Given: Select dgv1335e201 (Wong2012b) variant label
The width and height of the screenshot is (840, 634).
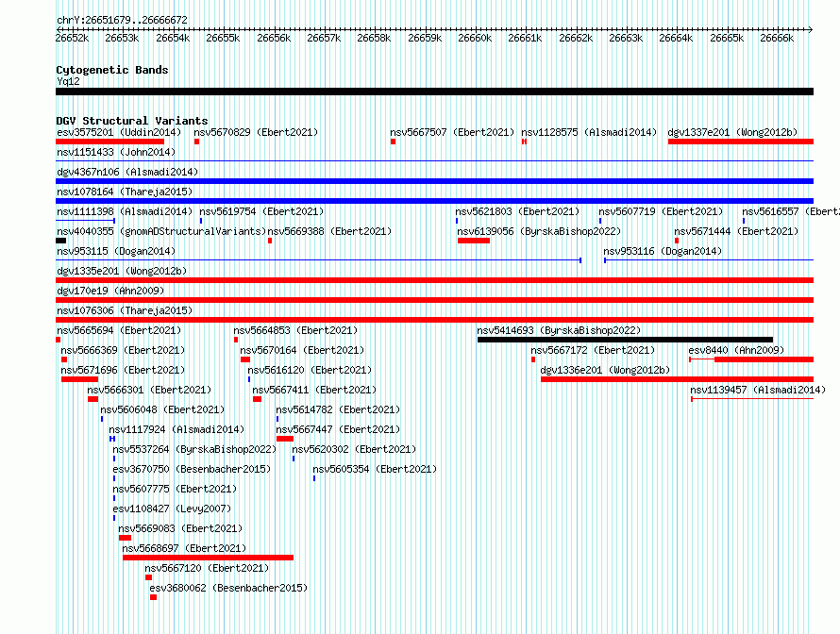Looking at the screenshot, I should 122,271.
